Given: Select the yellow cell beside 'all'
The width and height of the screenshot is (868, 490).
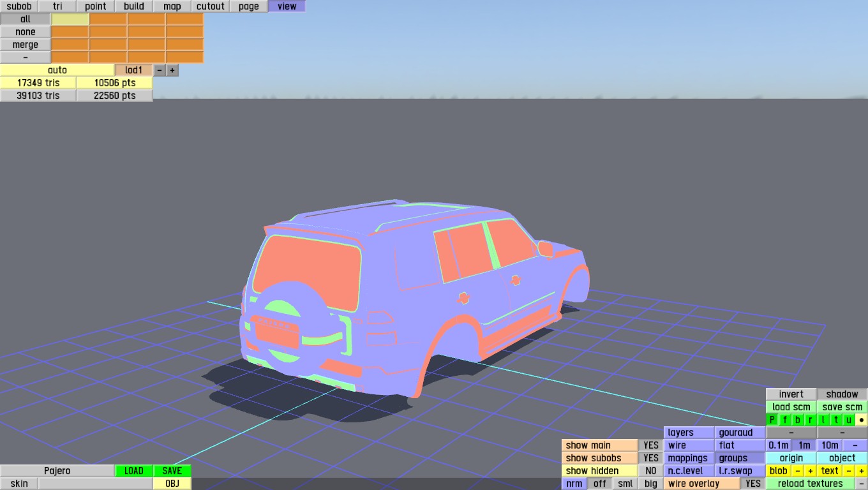Looking at the screenshot, I should point(70,19).
